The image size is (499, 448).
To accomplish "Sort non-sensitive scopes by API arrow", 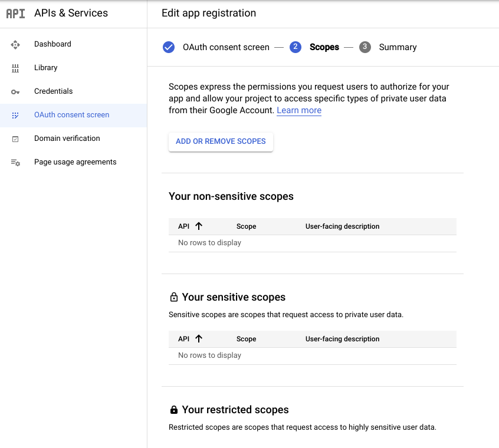I will (x=199, y=226).
